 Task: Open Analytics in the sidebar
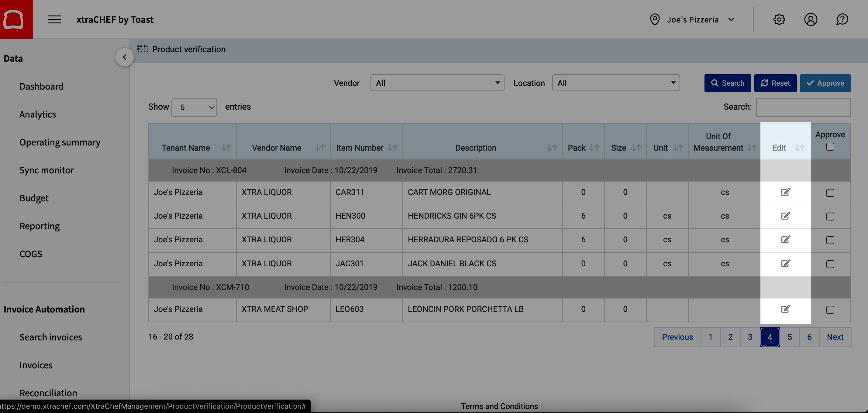[38, 114]
